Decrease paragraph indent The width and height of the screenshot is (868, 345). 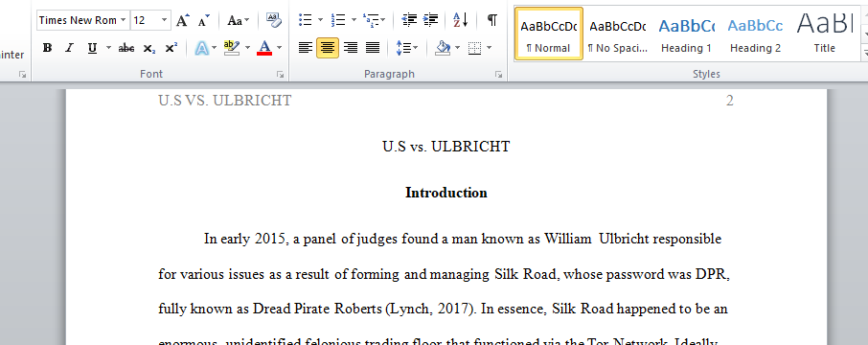pyautogui.click(x=409, y=20)
